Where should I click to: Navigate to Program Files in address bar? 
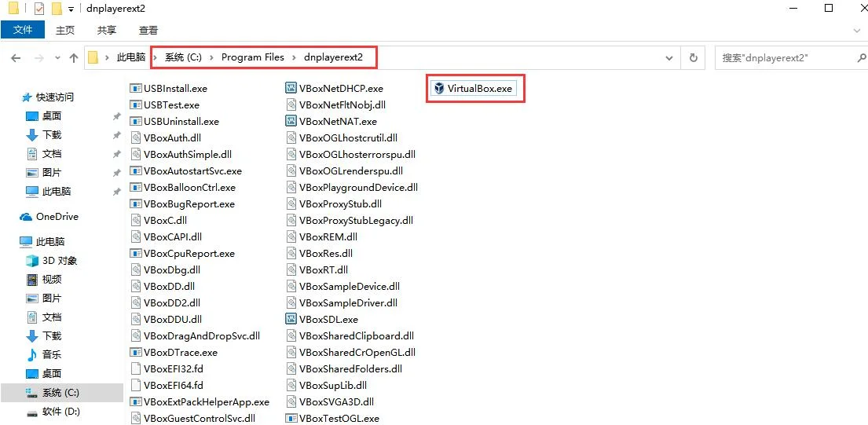point(252,57)
